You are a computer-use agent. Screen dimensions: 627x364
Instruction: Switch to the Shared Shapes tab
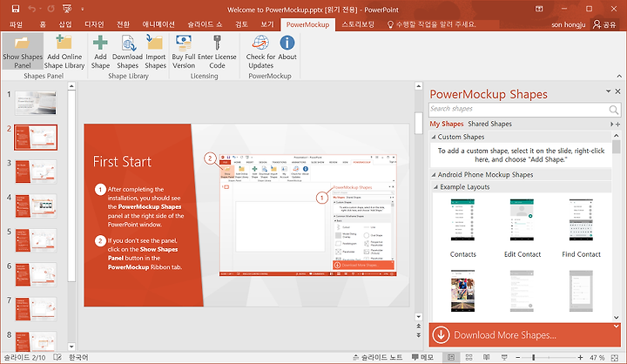489,124
